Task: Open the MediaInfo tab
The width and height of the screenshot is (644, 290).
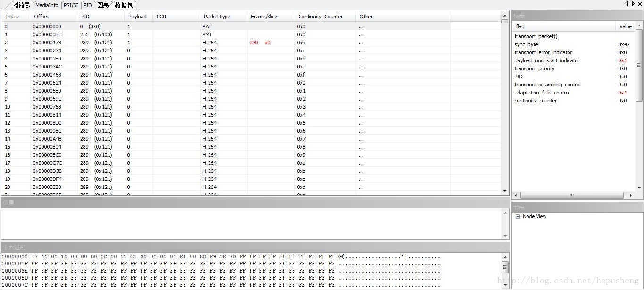Action: tap(47, 5)
